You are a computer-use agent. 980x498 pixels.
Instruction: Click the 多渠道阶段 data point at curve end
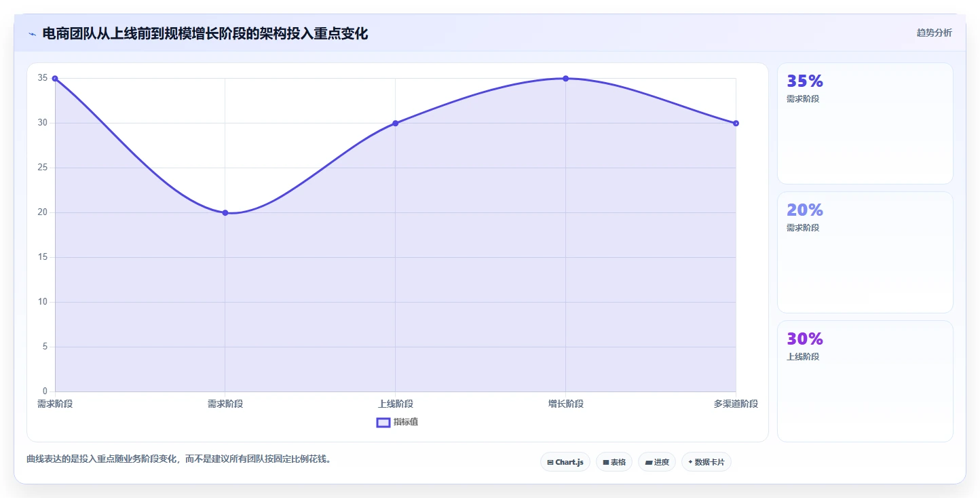click(x=736, y=123)
